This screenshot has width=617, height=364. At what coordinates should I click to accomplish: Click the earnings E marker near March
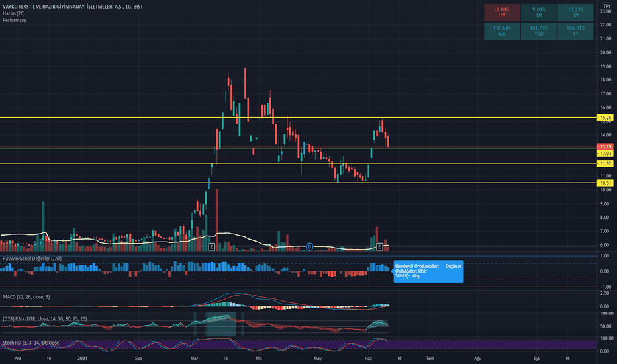coord(211,247)
